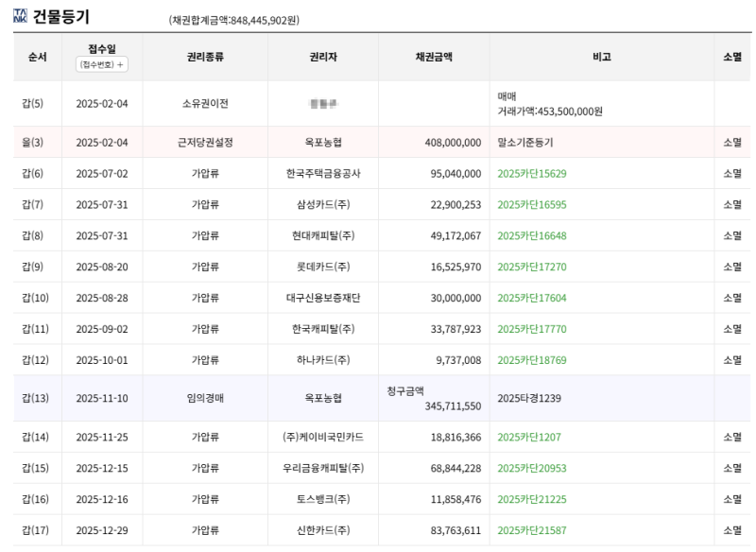756x552 pixels.
Task: Click the 채권합계금액:848,445,902원 text
Action: point(233,20)
